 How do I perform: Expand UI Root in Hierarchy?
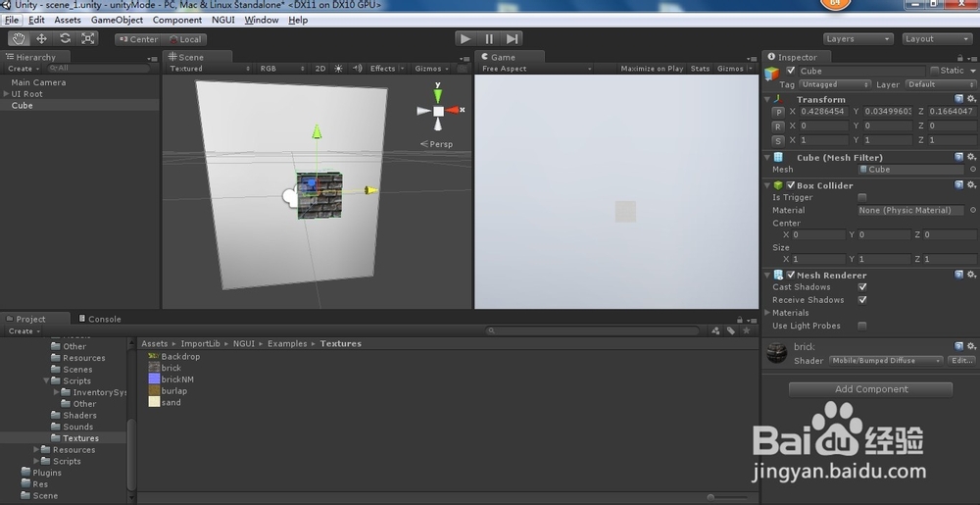(x=6, y=94)
